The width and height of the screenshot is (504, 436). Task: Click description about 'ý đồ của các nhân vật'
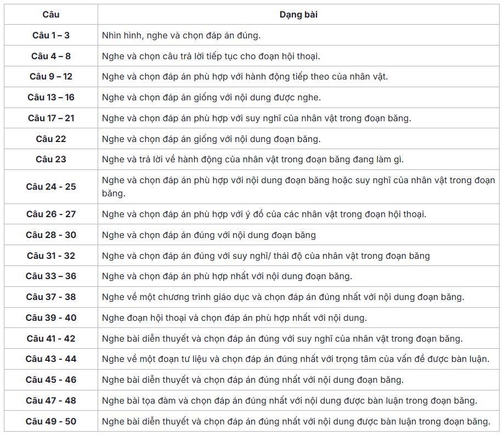click(264, 214)
